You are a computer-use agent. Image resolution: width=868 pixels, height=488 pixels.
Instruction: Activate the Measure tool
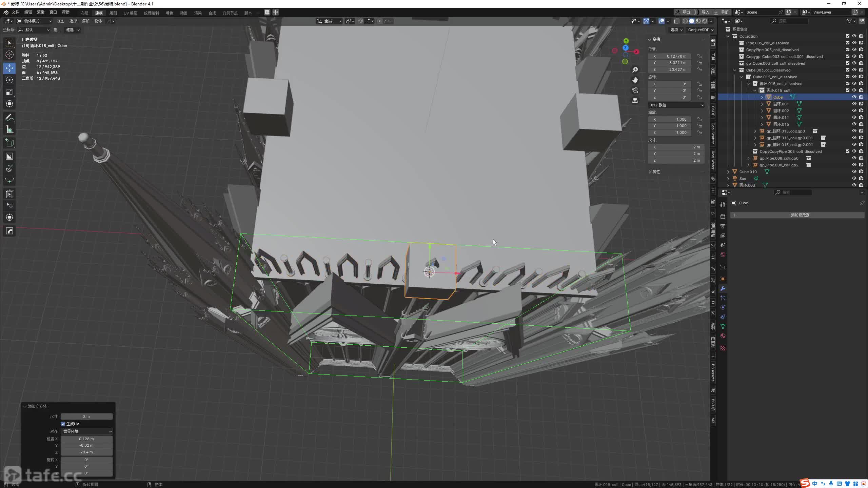pos(9,129)
